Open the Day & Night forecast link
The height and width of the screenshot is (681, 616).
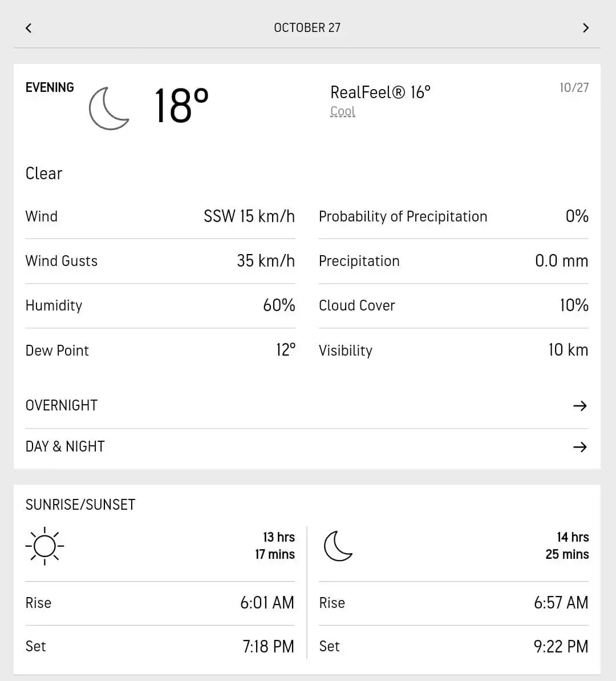(x=65, y=446)
